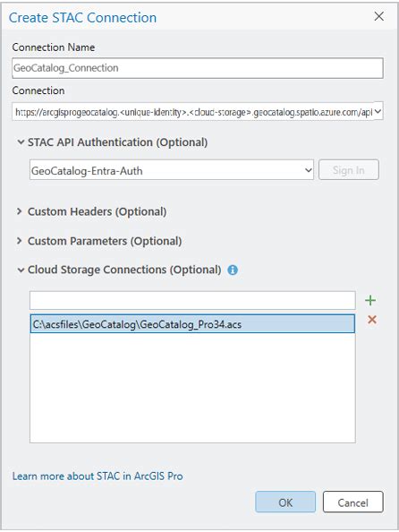Image resolution: width=399 pixels, height=532 pixels.
Task: Close the Create STAC Connection dialog
Action: tap(379, 16)
